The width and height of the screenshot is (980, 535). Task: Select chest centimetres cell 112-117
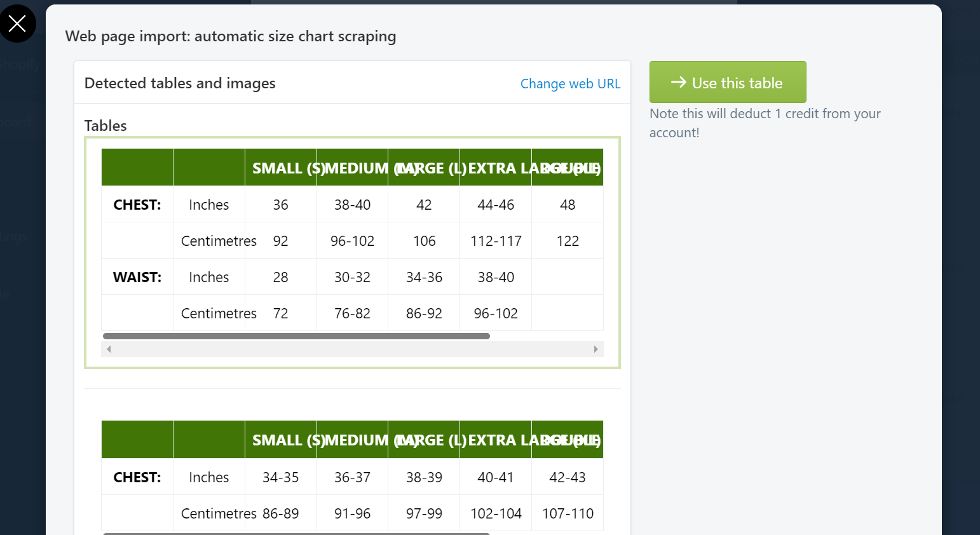tap(496, 241)
